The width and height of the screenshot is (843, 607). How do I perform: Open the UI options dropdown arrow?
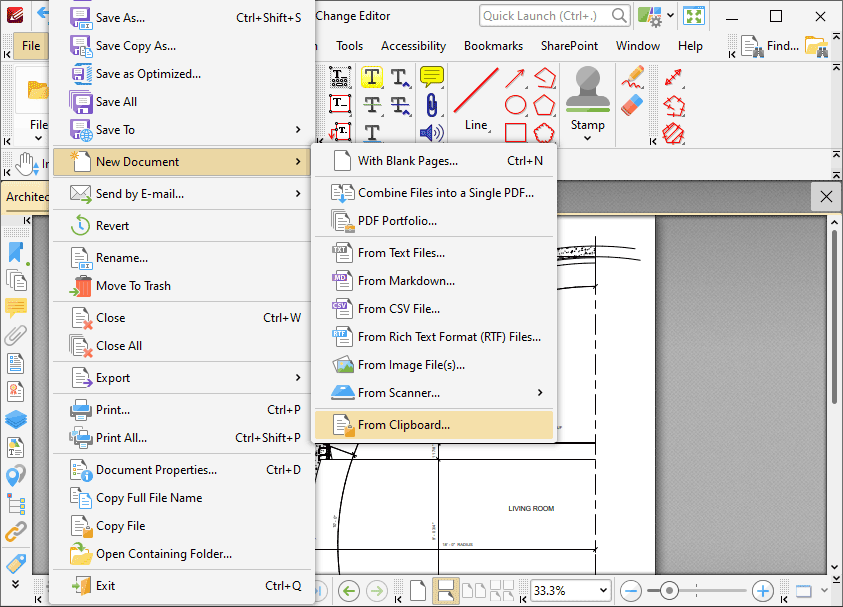[670, 15]
